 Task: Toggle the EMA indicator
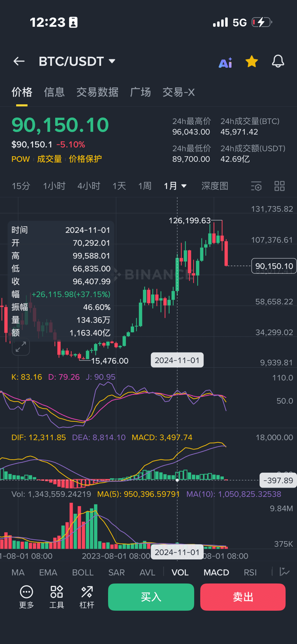pyautogui.click(x=48, y=572)
